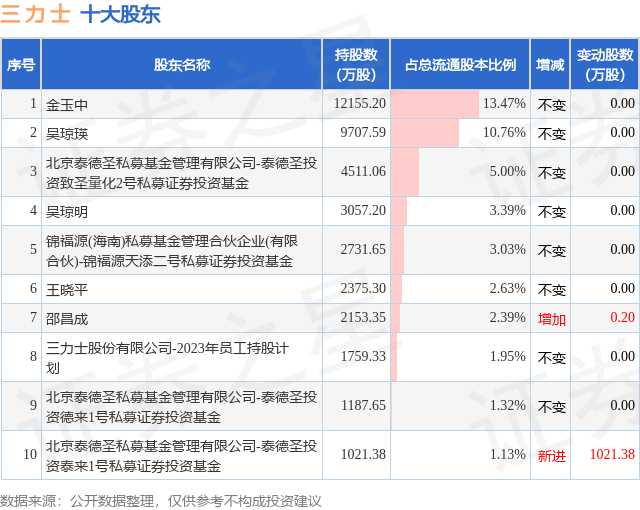Screen dimensions: 640x510
Task: Click holding value 2153.35
Action: (x=363, y=317)
